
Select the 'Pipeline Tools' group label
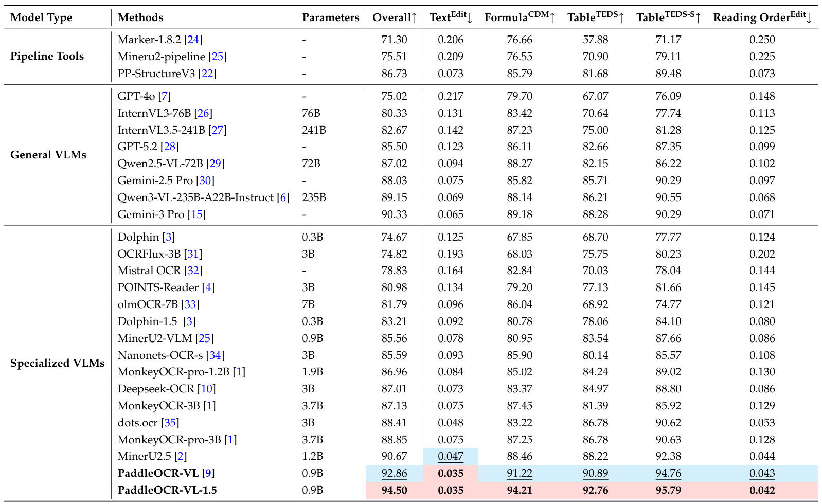pyautogui.click(x=47, y=56)
